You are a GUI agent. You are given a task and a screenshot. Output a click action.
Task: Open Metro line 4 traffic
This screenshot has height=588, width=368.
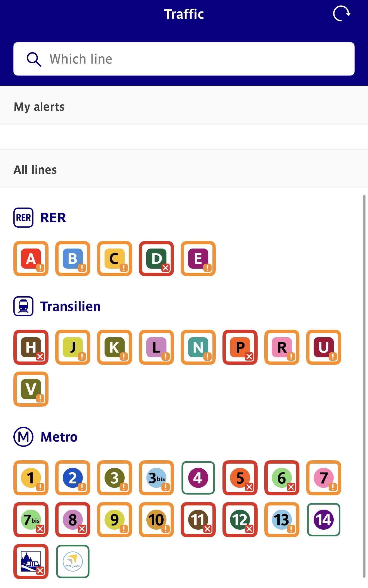tap(198, 478)
